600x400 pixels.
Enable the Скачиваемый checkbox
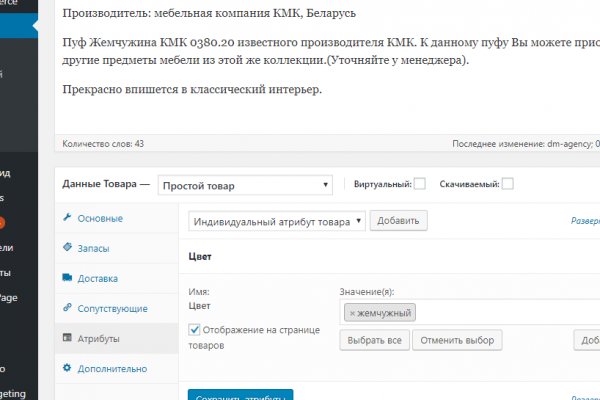[508, 184]
